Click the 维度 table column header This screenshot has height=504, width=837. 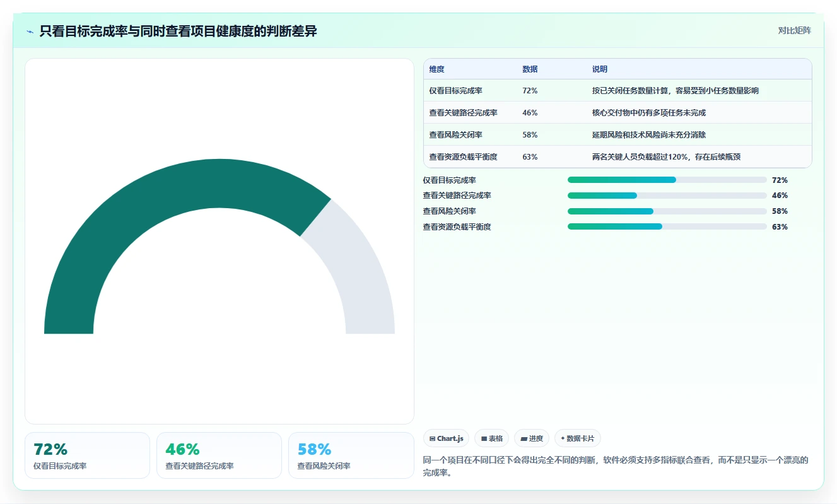pos(436,69)
